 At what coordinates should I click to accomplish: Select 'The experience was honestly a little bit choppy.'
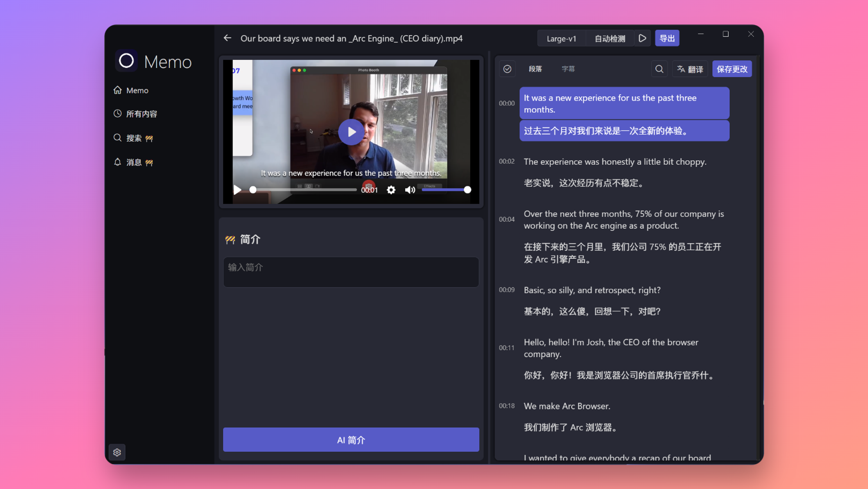click(x=615, y=162)
